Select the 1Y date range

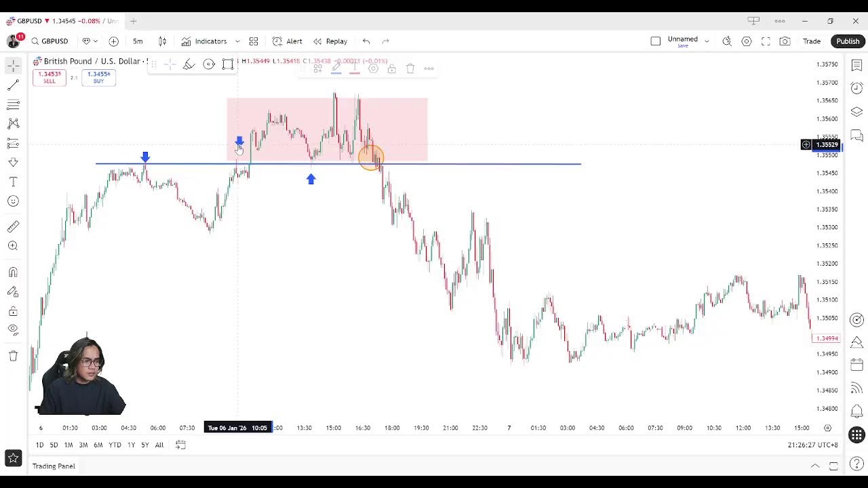(131, 445)
